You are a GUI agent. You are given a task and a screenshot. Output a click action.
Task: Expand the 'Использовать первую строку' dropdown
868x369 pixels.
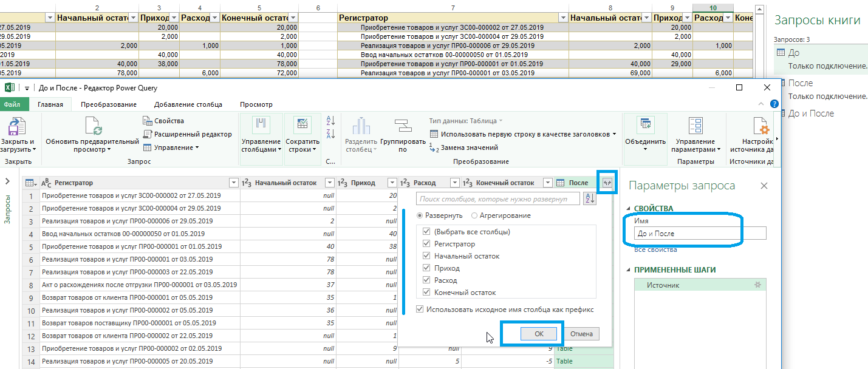(614, 134)
